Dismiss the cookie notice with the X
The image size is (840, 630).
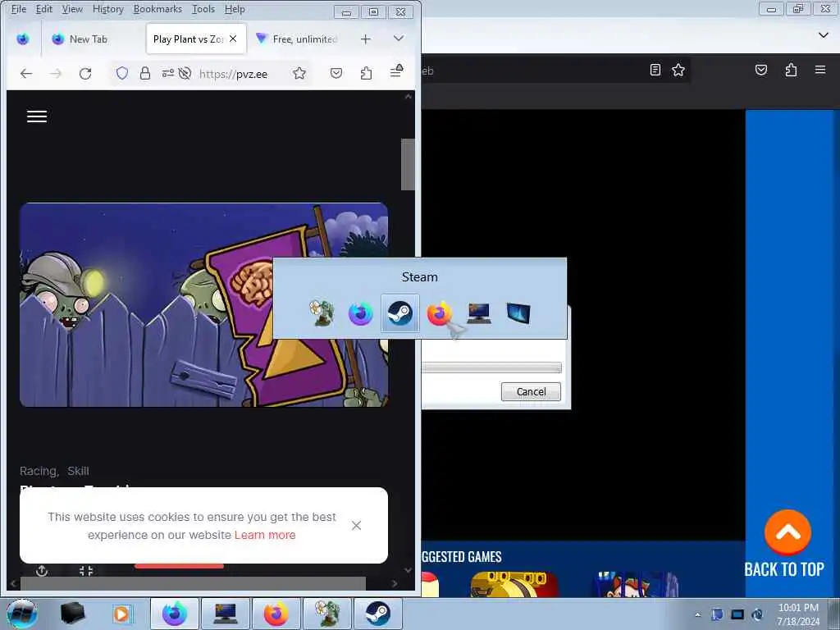click(356, 526)
